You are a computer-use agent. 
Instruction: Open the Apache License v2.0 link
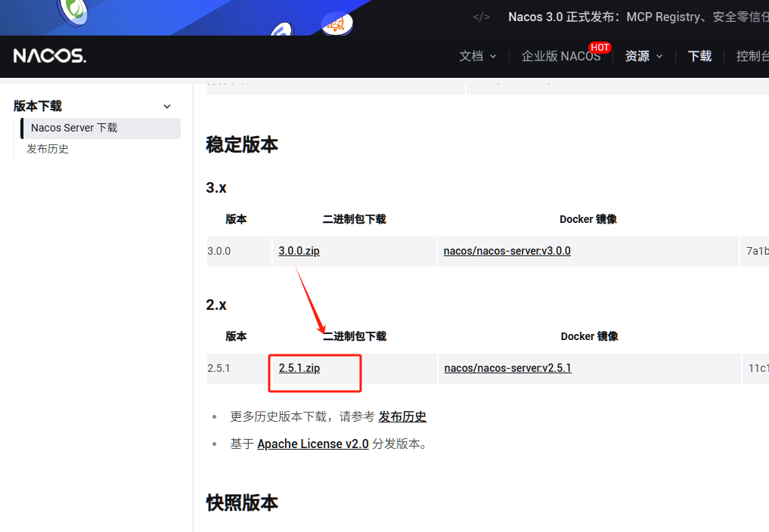[x=313, y=444]
